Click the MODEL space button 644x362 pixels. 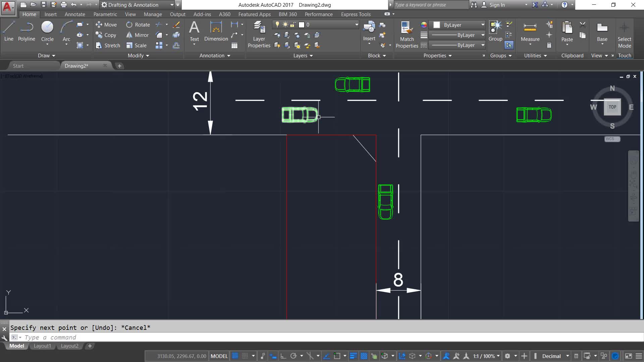pyautogui.click(x=219, y=356)
